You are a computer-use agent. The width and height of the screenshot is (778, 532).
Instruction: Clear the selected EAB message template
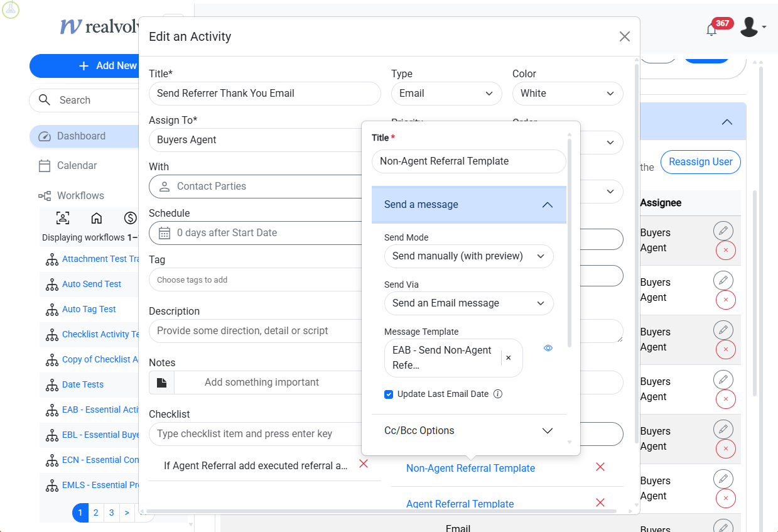(509, 358)
